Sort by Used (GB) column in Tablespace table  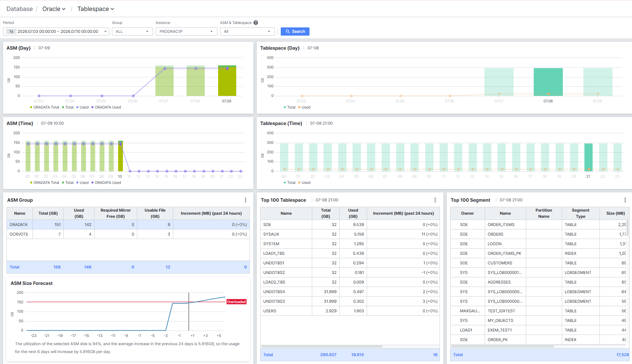[x=353, y=213]
